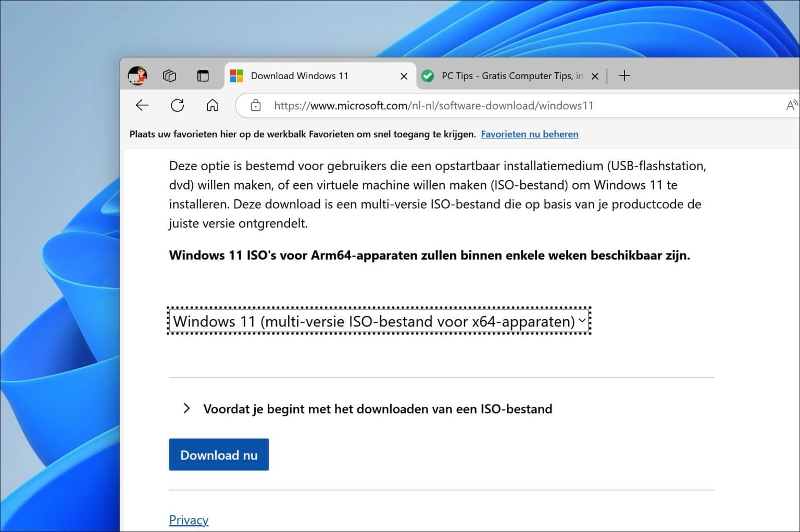Open the Privacy link
The image size is (800, 532).
(x=189, y=520)
